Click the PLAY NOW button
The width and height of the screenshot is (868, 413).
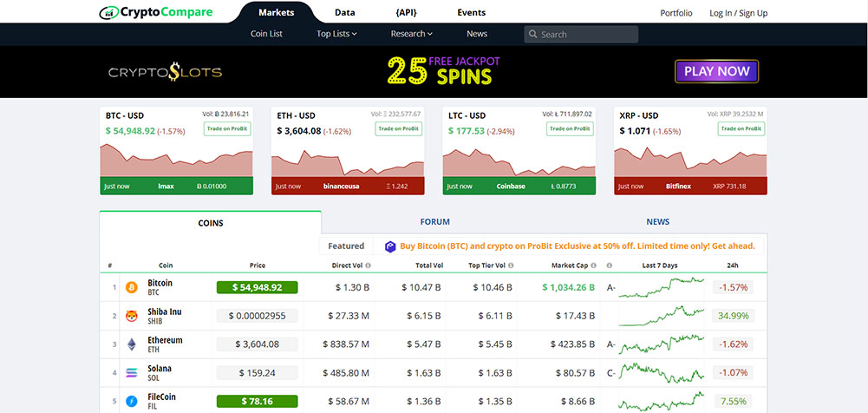click(x=717, y=71)
